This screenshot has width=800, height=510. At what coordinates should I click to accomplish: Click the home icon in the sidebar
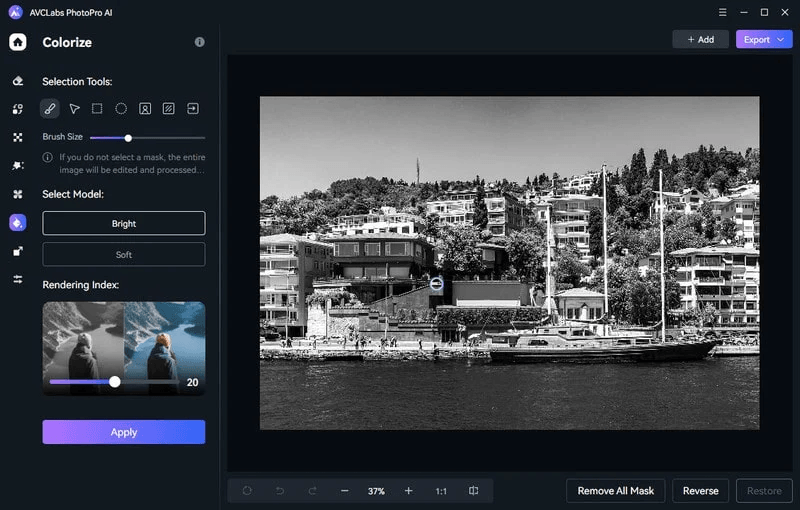point(18,42)
